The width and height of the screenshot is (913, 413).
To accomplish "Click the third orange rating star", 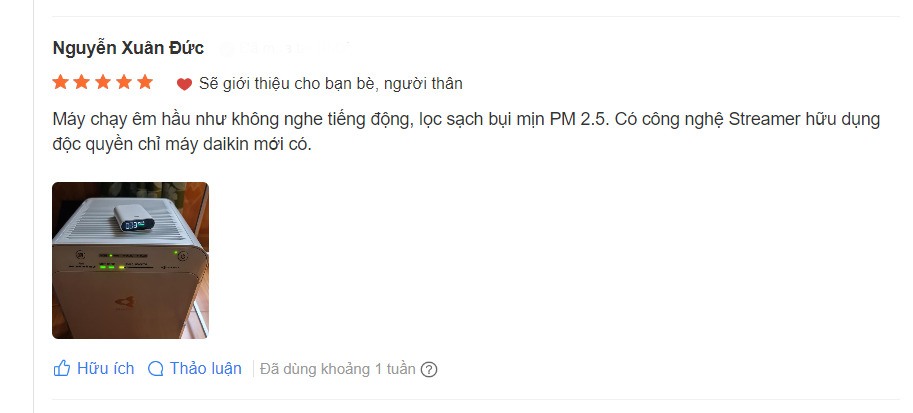I will coord(103,82).
